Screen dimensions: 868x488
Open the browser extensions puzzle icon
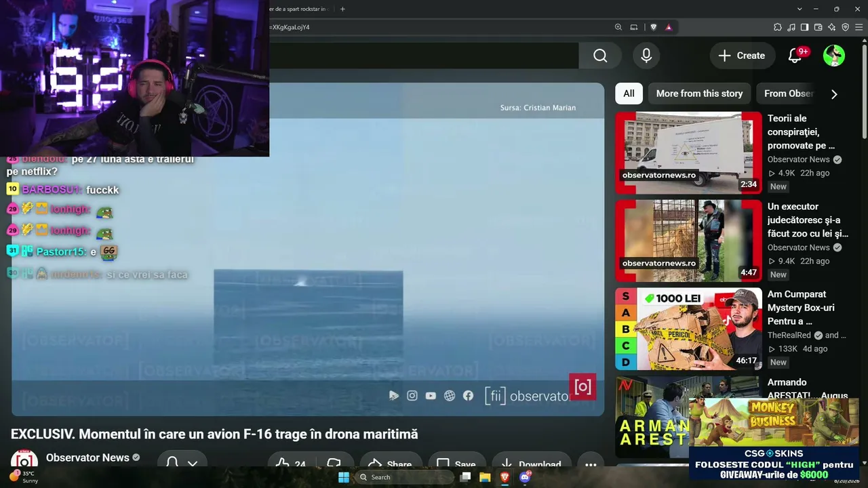[x=778, y=27]
